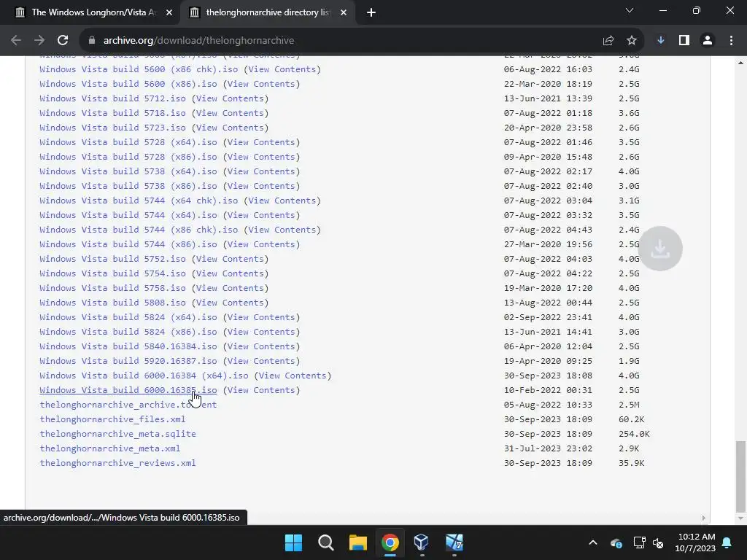Viewport: 747px width, 560px height.
Task: View Contents of build 5738 (x86).iso
Action: [262, 186]
